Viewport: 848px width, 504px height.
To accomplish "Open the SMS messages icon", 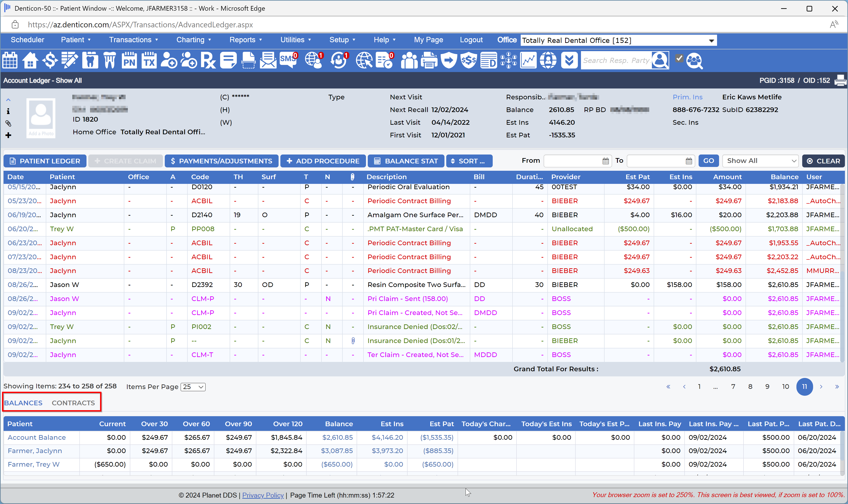I will pyautogui.click(x=288, y=60).
